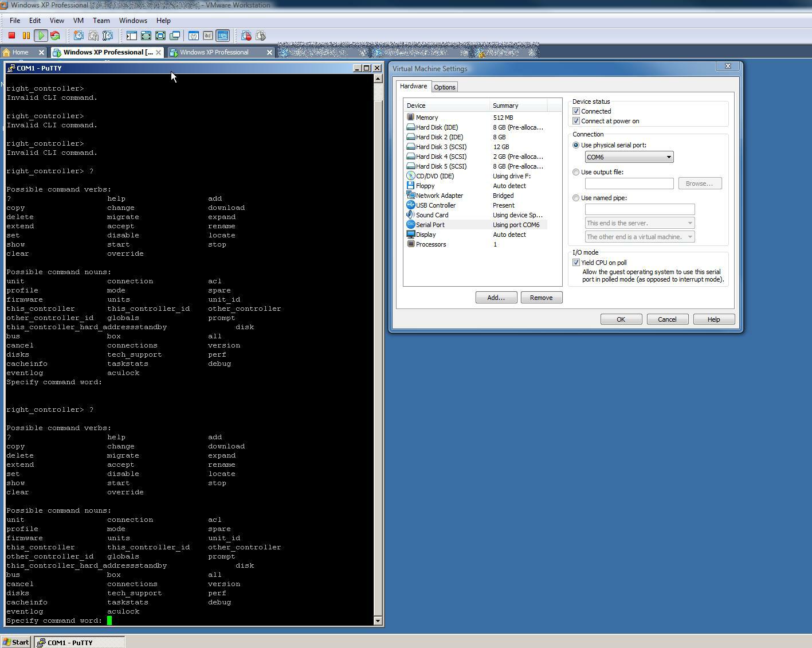Expand the 'This end is the server' dropdown
Viewport: 812px width, 648px height.
(x=689, y=222)
